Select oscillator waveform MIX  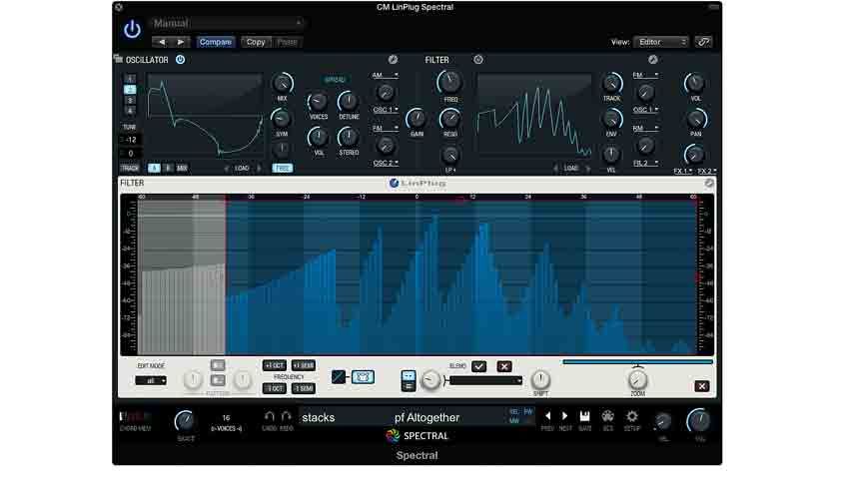(x=182, y=169)
